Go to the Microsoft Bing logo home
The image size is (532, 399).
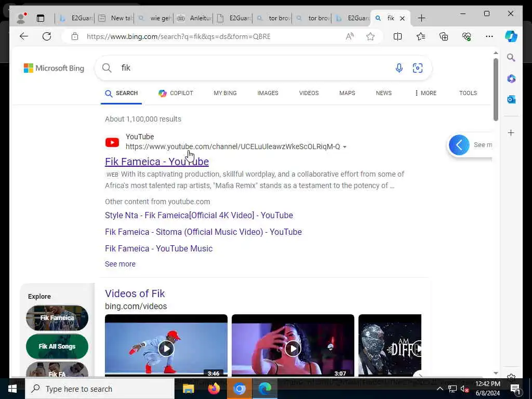point(54,68)
